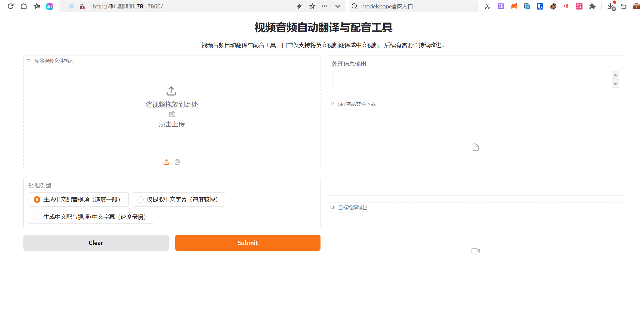Select 仅提取中文字幕（速度较快）option

[x=140, y=200]
